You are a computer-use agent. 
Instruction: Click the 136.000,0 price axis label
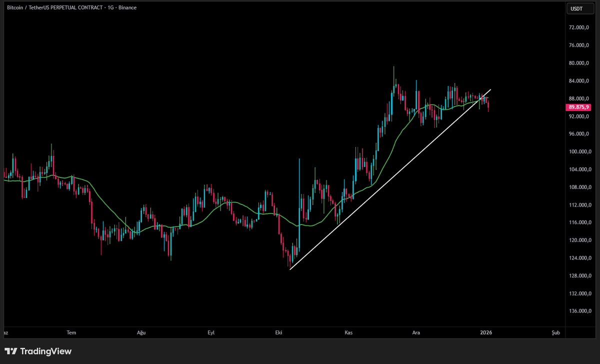click(x=579, y=311)
